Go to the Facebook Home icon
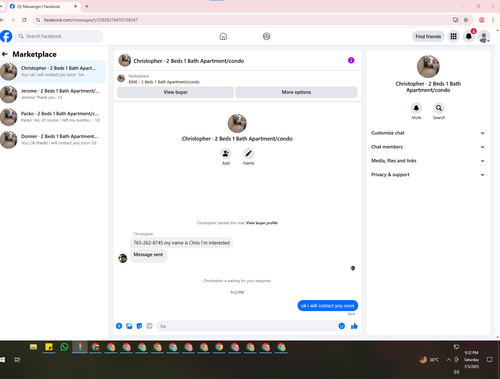The height and width of the screenshot is (379, 500). coord(223,36)
